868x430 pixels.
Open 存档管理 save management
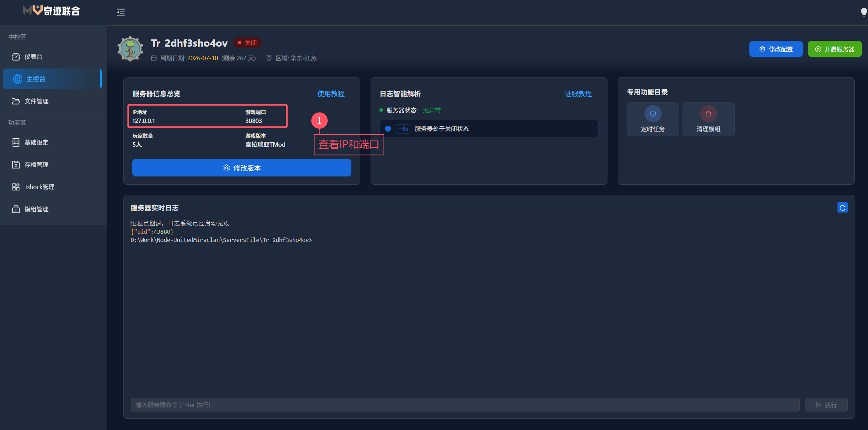click(x=36, y=165)
